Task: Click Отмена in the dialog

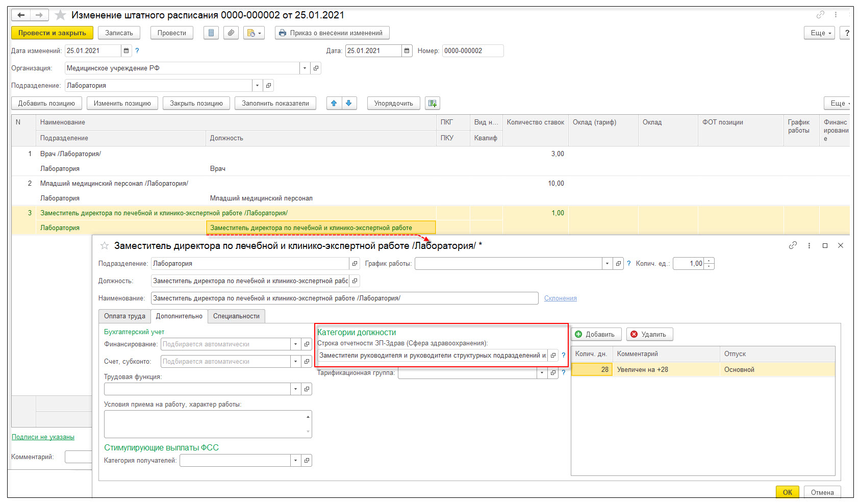Action: tap(822, 492)
